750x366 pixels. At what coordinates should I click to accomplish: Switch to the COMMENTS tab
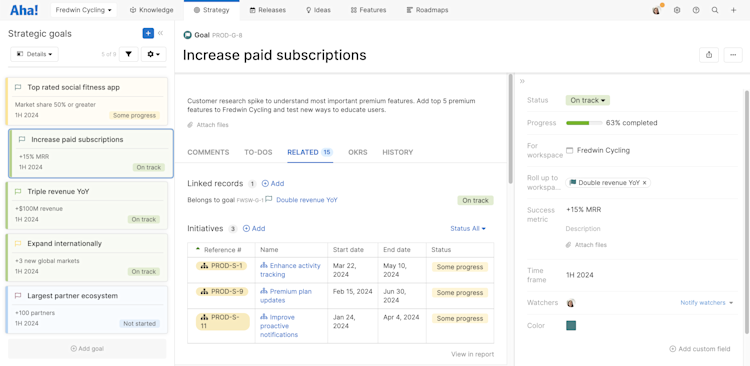pos(208,152)
